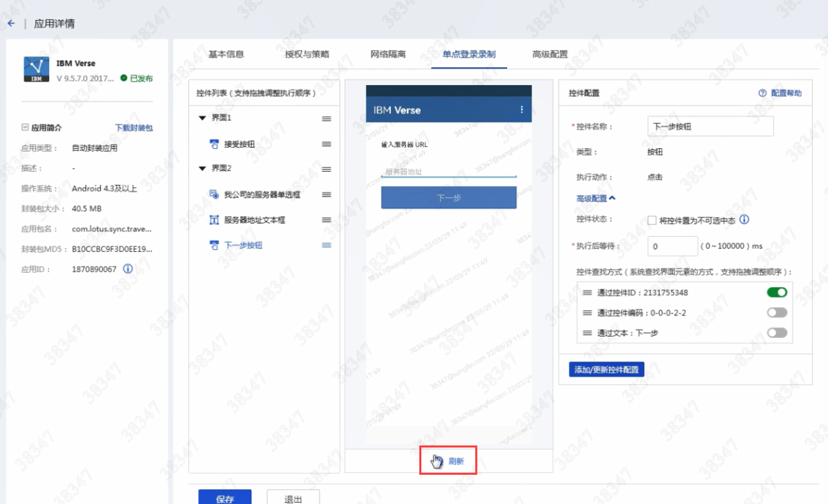Click info icon next to 将控件置为不可选中态

(x=745, y=220)
